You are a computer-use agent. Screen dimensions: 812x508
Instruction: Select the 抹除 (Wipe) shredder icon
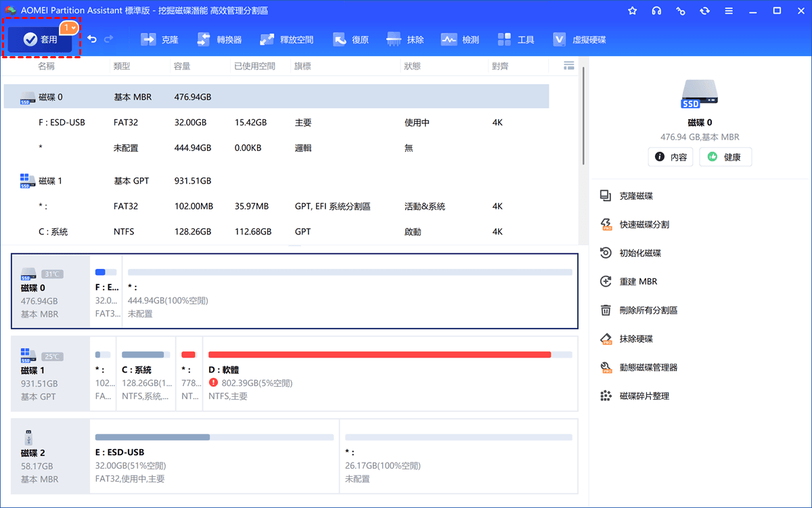(x=394, y=40)
